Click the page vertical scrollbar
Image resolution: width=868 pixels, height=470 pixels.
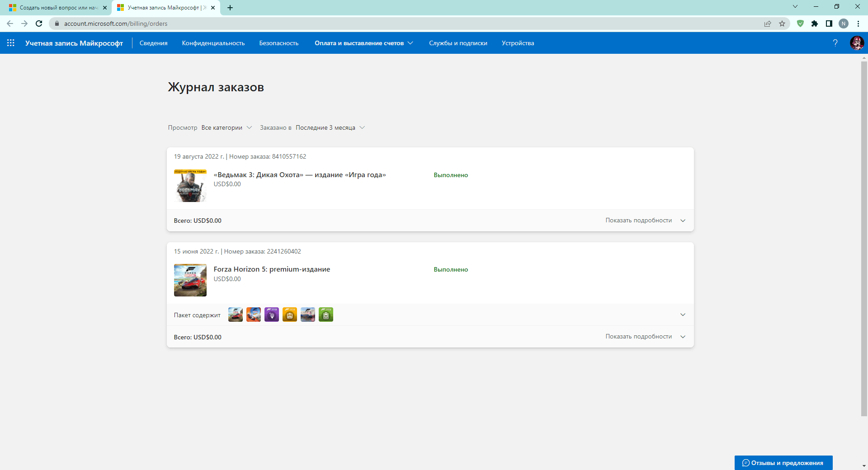[864, 239]
